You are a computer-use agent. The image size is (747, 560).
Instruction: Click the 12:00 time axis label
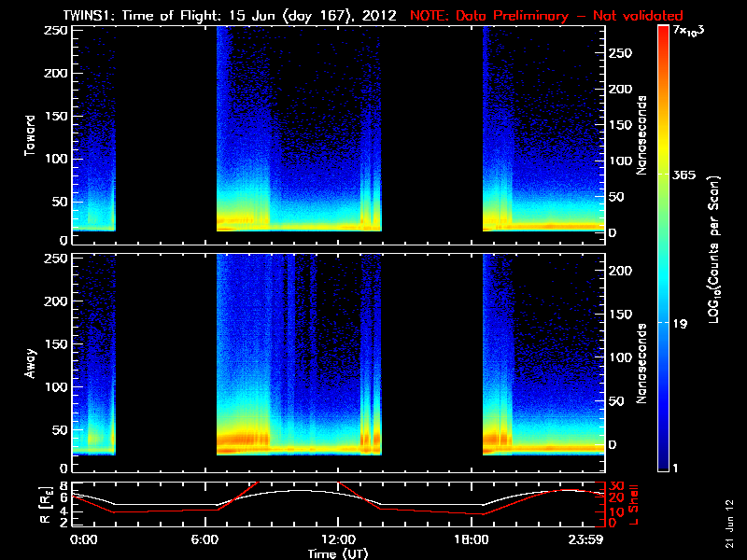[x=338, y=539]
